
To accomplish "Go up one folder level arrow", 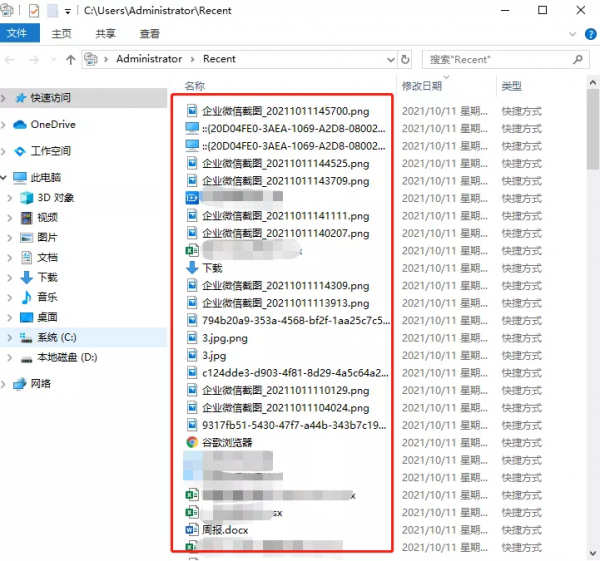I will pos(70,59).
